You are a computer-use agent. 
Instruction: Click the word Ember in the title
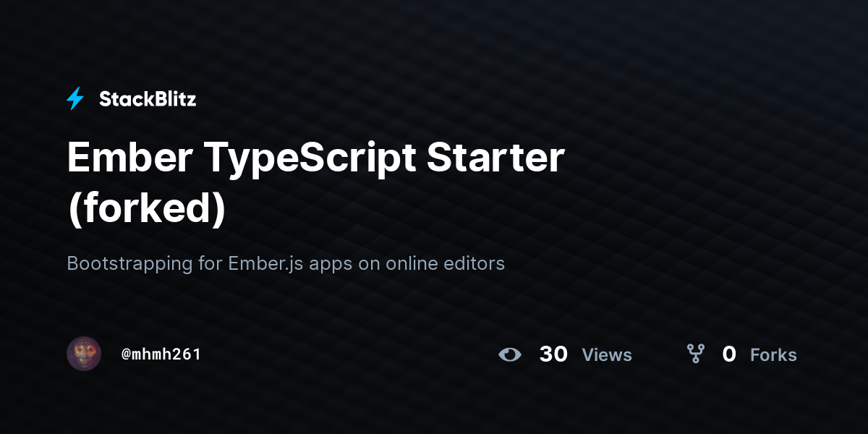(123, 158)
